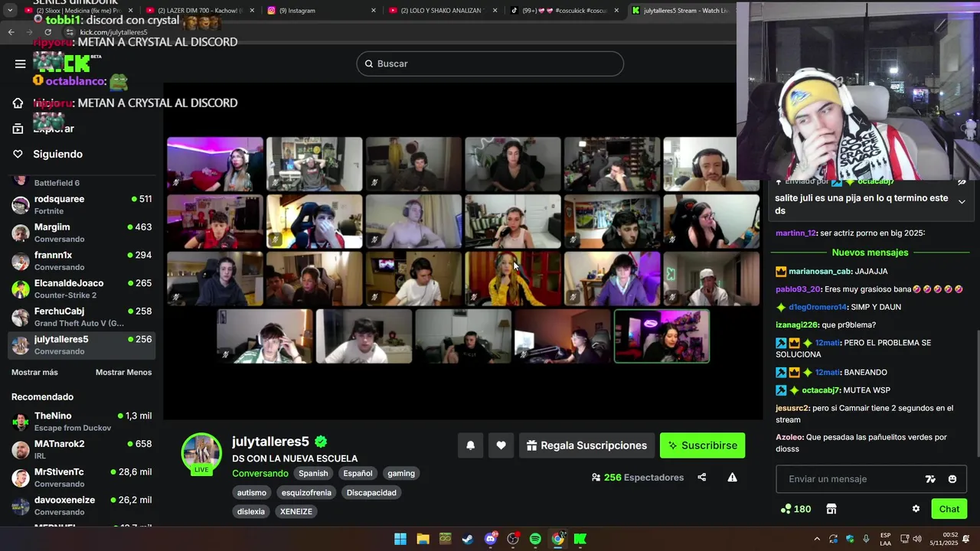Click the browser reload button

pos(48,32)
